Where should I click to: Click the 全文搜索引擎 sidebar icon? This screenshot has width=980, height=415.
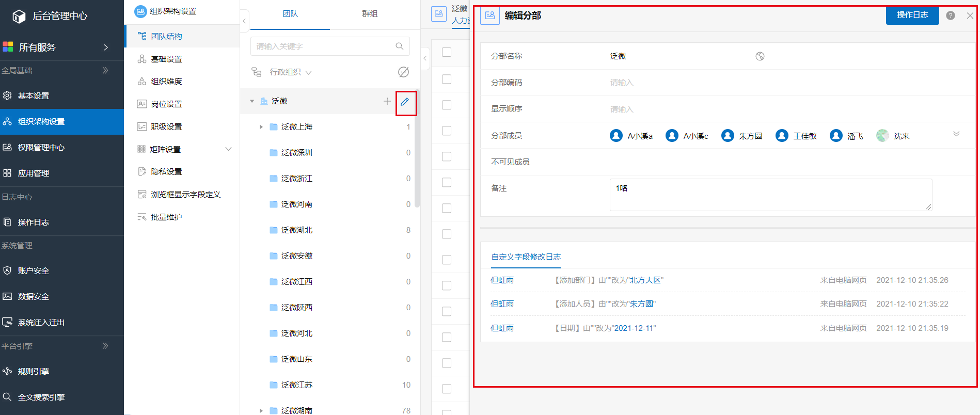pos(7,397)
